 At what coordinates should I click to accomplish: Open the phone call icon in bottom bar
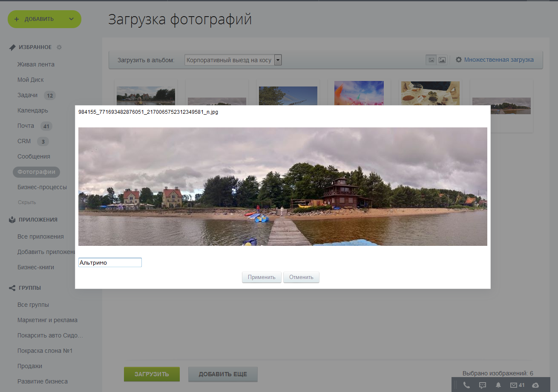pyautogui.click(x=466, y=385)
